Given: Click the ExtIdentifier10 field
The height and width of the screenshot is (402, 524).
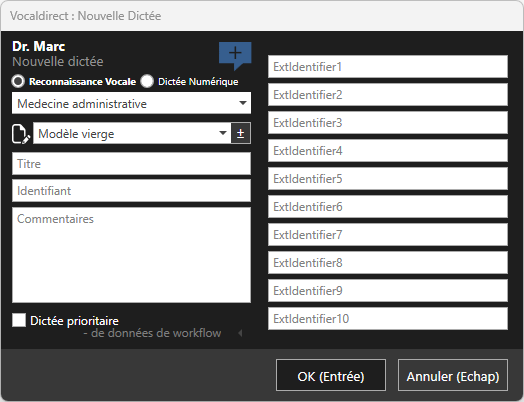Looking at the screenshot, I should 388,318.
